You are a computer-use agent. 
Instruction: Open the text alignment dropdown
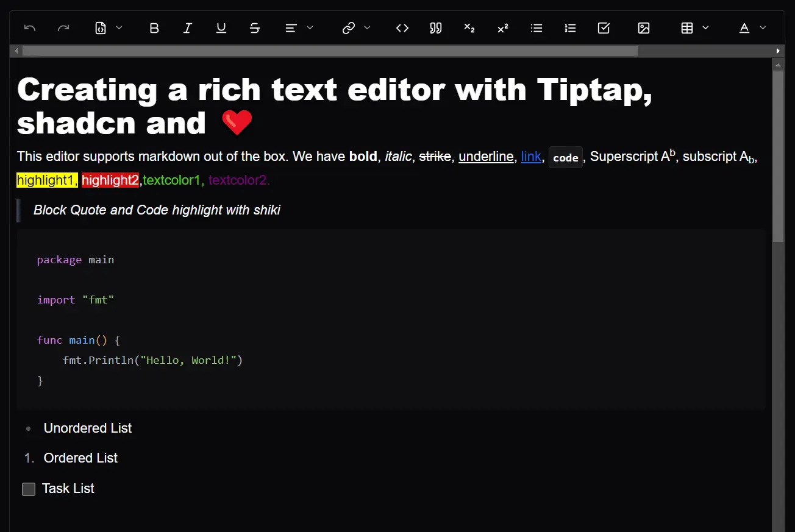tap(310, 27)
